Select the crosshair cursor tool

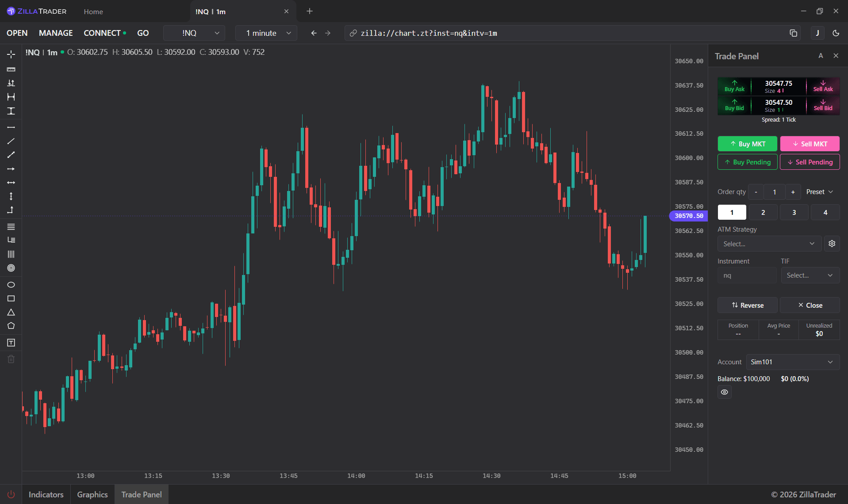(11, 54)
